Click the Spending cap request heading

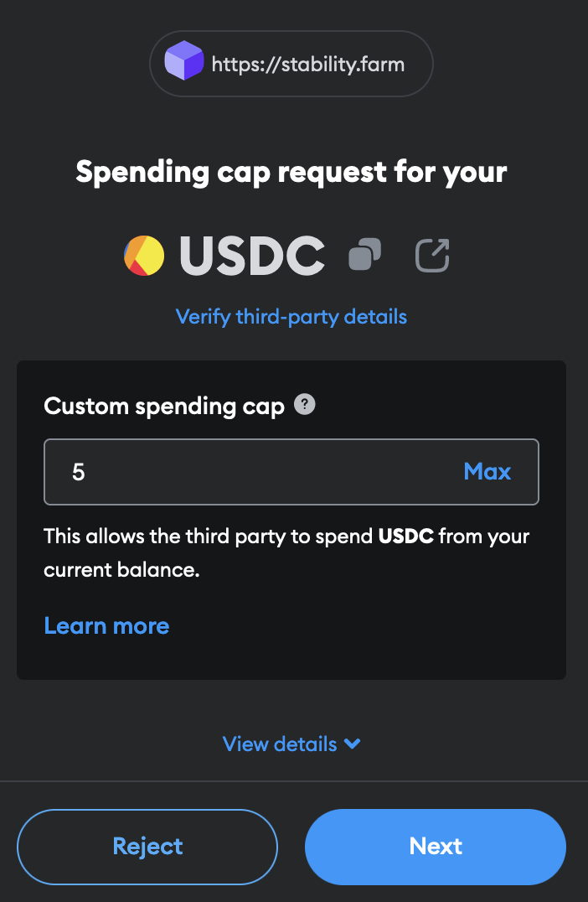click(291, 172)
